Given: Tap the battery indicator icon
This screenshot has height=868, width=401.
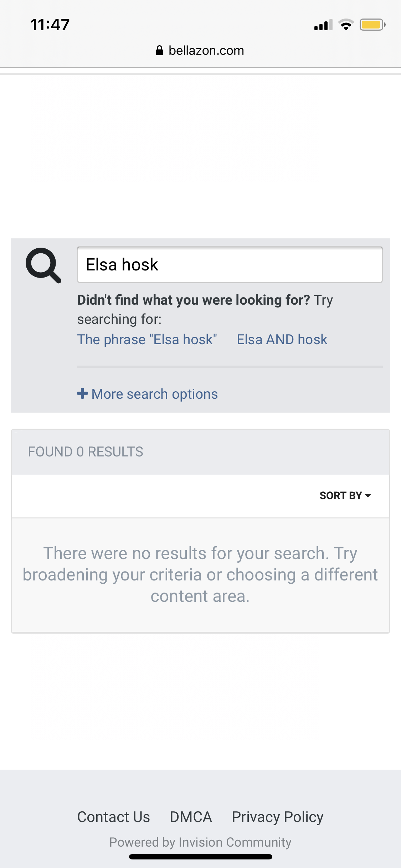Looking at the screenshot, I should (372, 25).
